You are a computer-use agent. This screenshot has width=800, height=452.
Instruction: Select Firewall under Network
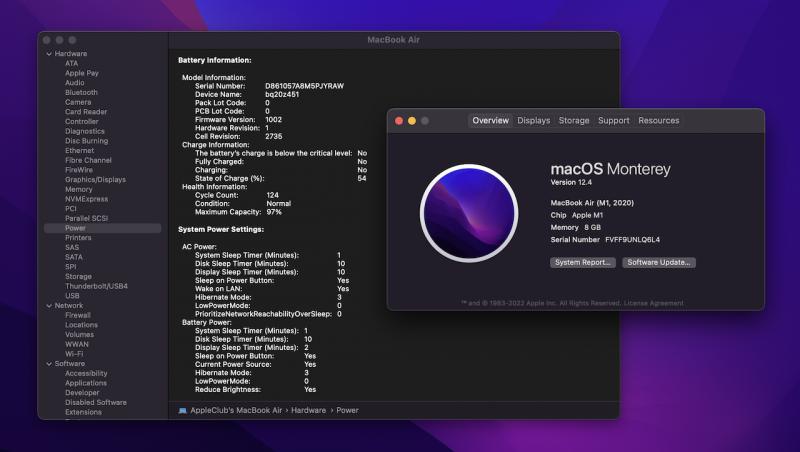click(78, 315)
